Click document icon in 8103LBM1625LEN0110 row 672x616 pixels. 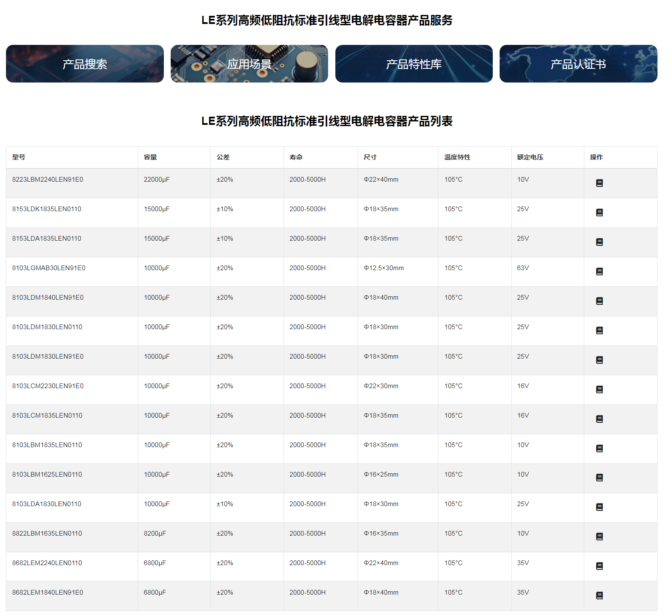pos(599,477)
